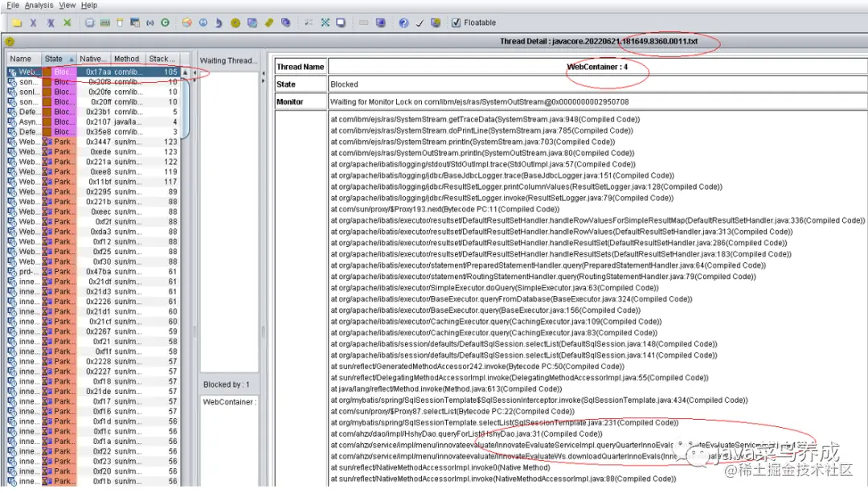Toggle the Floatable checkbox

457,23
